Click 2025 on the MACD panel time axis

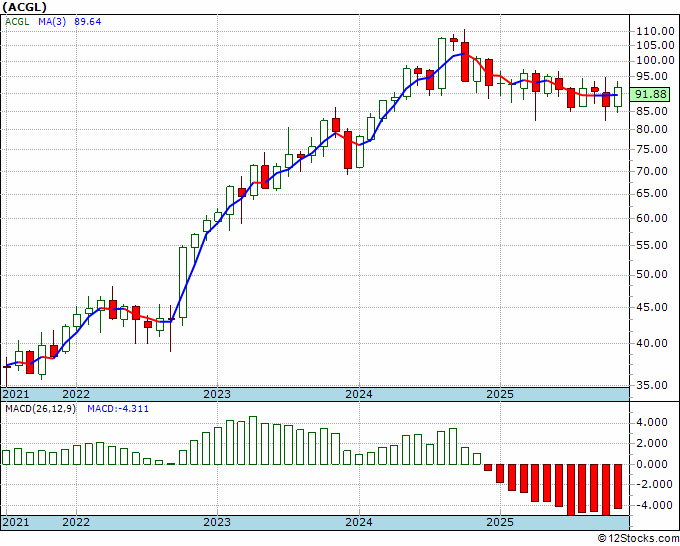(500, 522)
